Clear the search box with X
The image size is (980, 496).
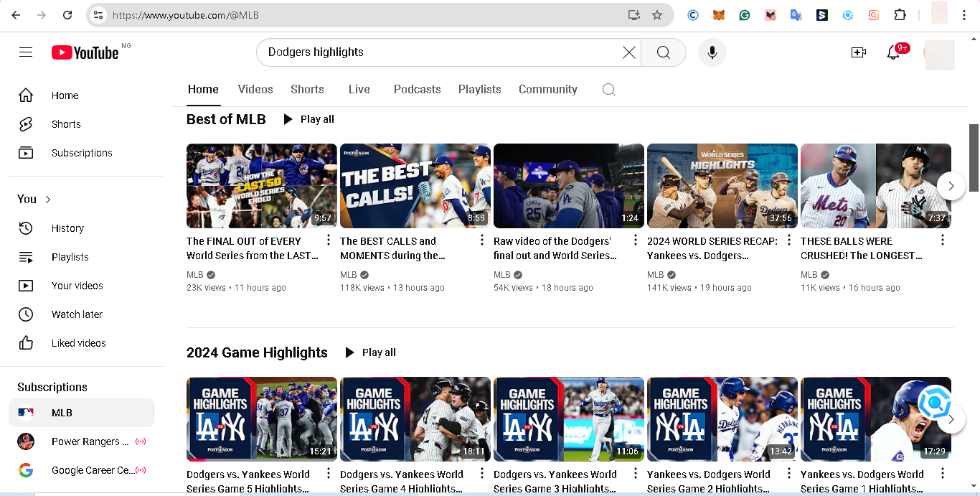tap(629, 52)
